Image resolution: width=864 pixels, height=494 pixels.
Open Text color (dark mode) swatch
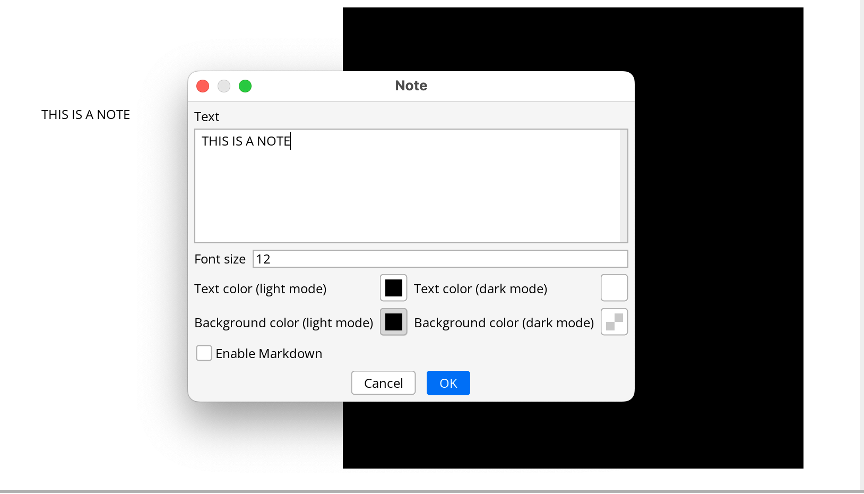(614, 288)
